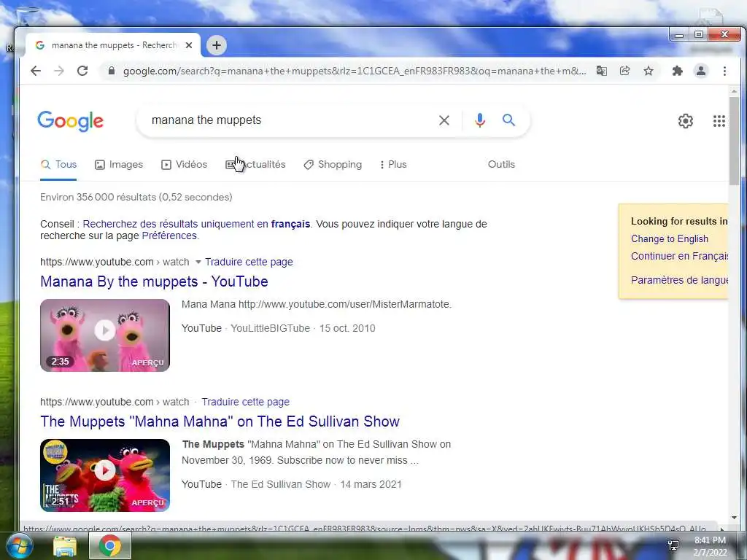The width and height of the screenshot is (747, 560).
Task: Open 'Manana By the muppets - YouTube' result
Action: pos(154,281)
